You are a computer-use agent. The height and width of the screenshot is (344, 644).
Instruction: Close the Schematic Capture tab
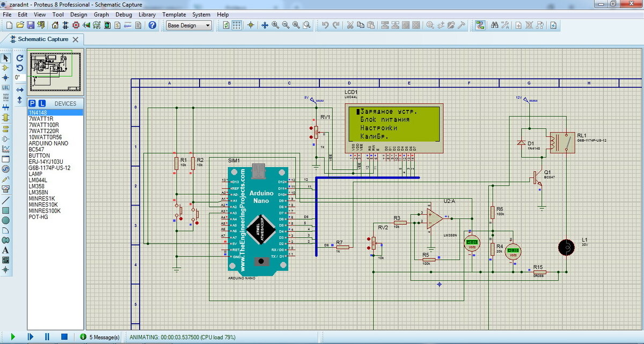coord(76,39)
